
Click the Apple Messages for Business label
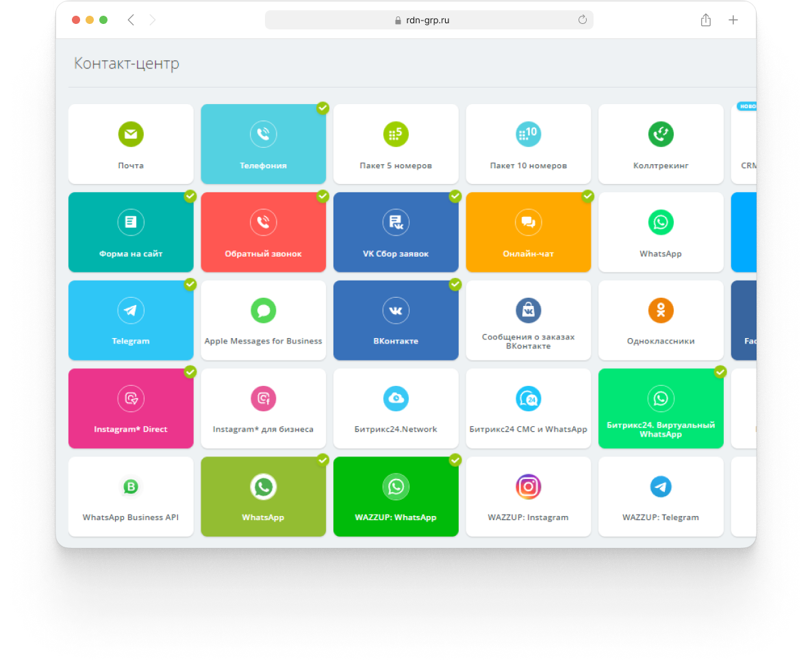pos(263,341)
